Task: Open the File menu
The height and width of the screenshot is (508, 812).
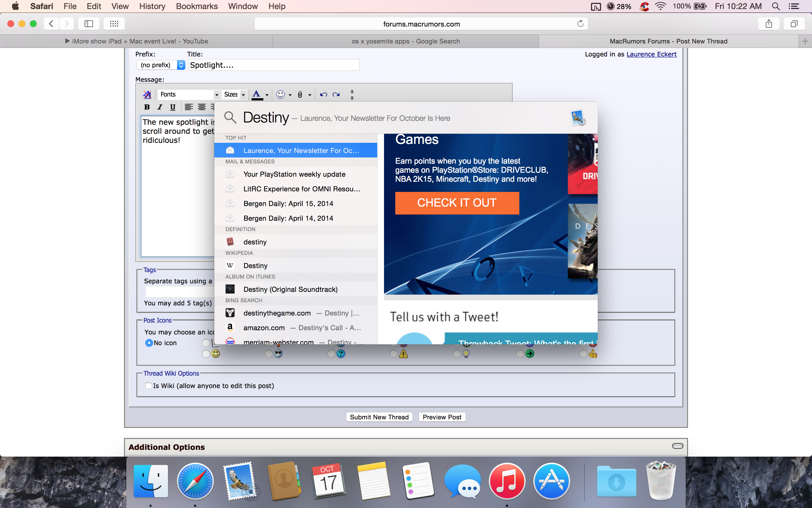Action: point(70,6)
